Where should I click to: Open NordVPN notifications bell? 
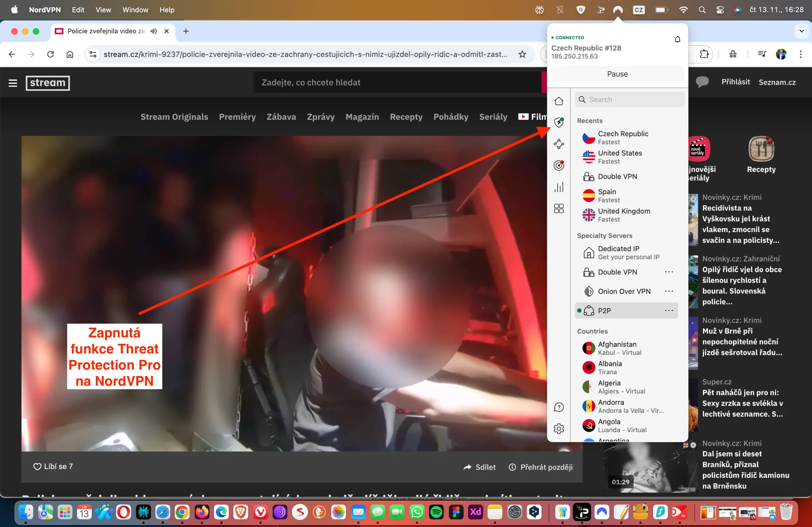pos(678,39)
